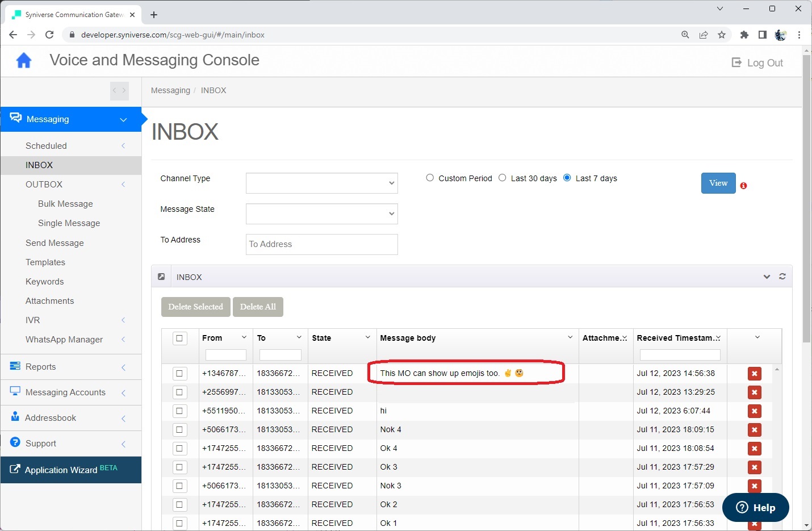Check the row with emojis message
This screenshot has height=531, width=812.
click(x=179, y=374)
